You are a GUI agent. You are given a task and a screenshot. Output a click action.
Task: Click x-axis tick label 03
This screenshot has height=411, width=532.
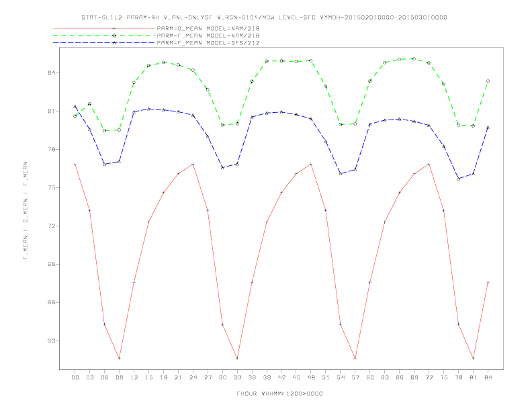tap(90, 377)
